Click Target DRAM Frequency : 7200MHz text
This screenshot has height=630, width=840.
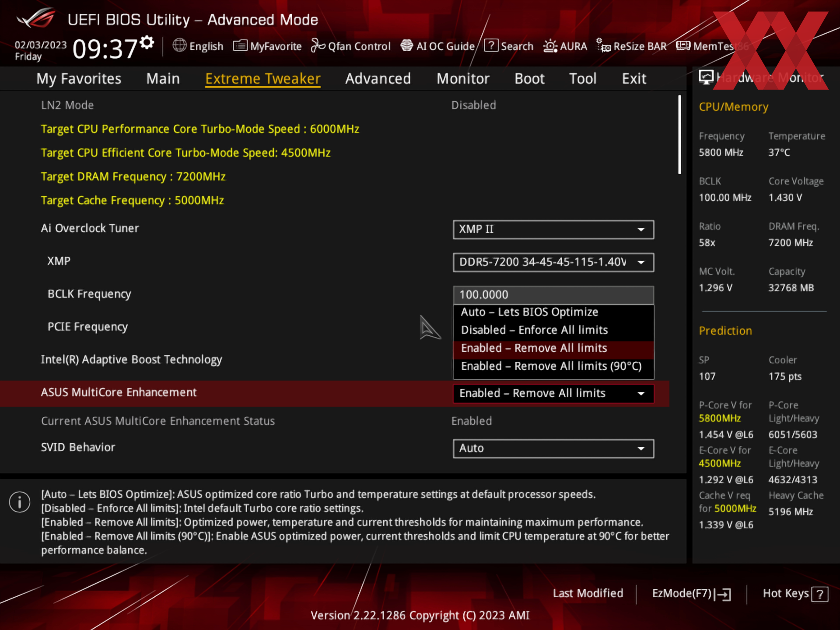(133, 177)
